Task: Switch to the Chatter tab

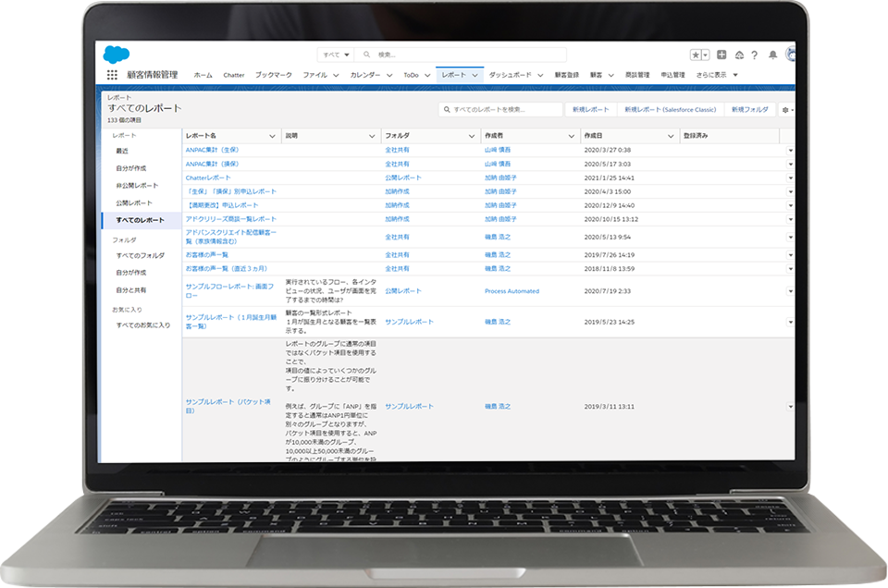Action: pos(233,75)
